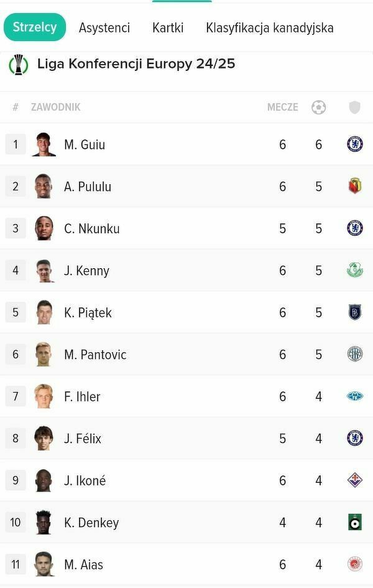Open the Asystenci tab
Image resolution: width=373 pixels, height=588 pixels.
point(104,28)
